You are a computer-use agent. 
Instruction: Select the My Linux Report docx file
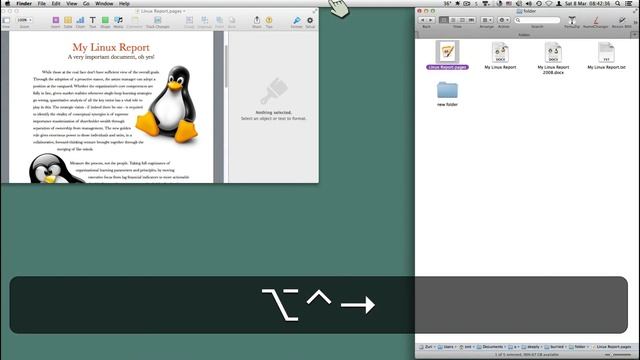pyautogui.click(x=500, y=55)
